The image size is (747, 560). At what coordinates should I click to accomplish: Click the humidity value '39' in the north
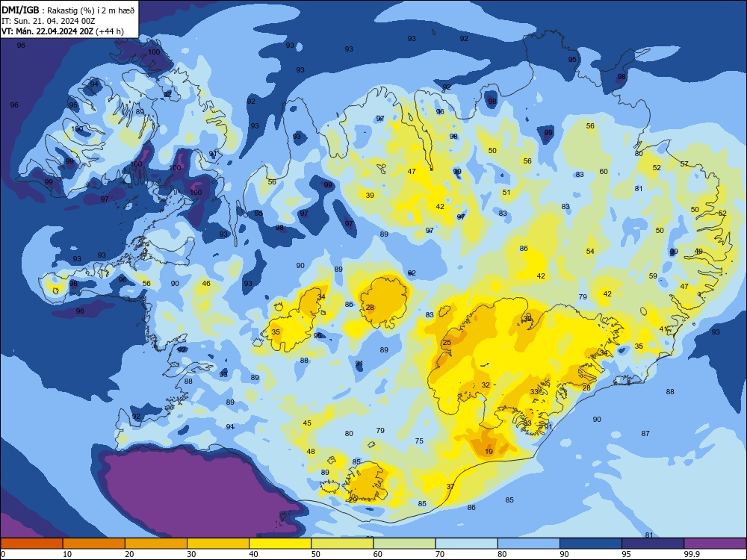370,195
